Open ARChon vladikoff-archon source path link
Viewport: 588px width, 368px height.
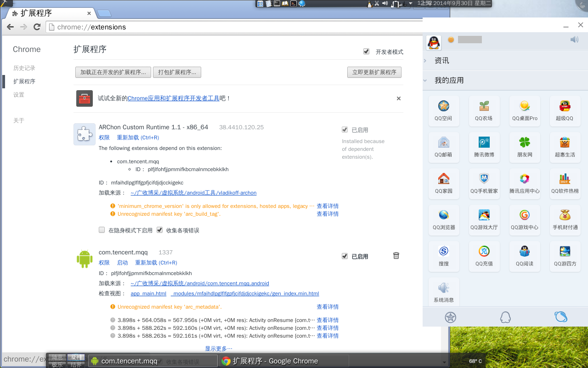(x=193, y=193)
